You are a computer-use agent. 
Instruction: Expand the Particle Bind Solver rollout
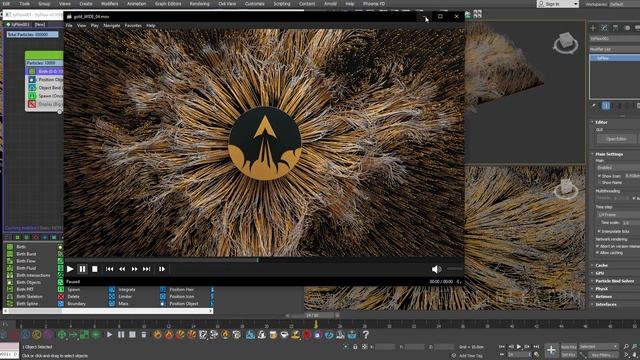pyautogui.click(x=615, y=281)
